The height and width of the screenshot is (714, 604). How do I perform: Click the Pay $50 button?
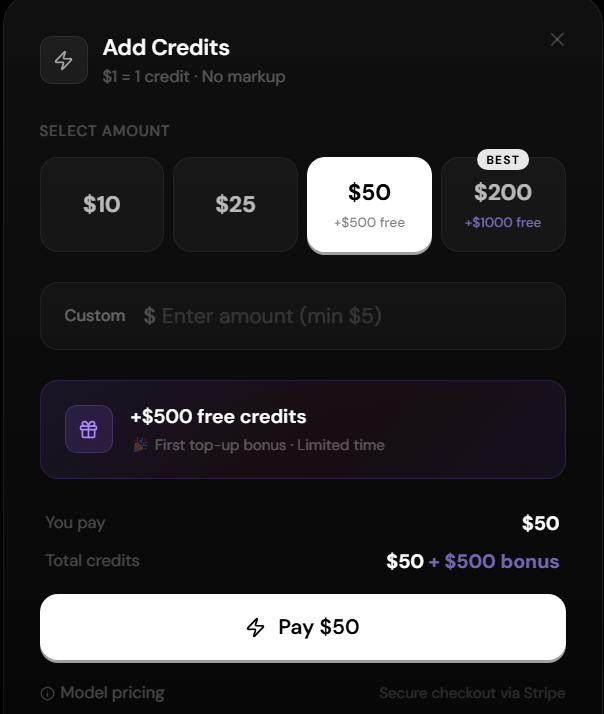click(303, 627)
